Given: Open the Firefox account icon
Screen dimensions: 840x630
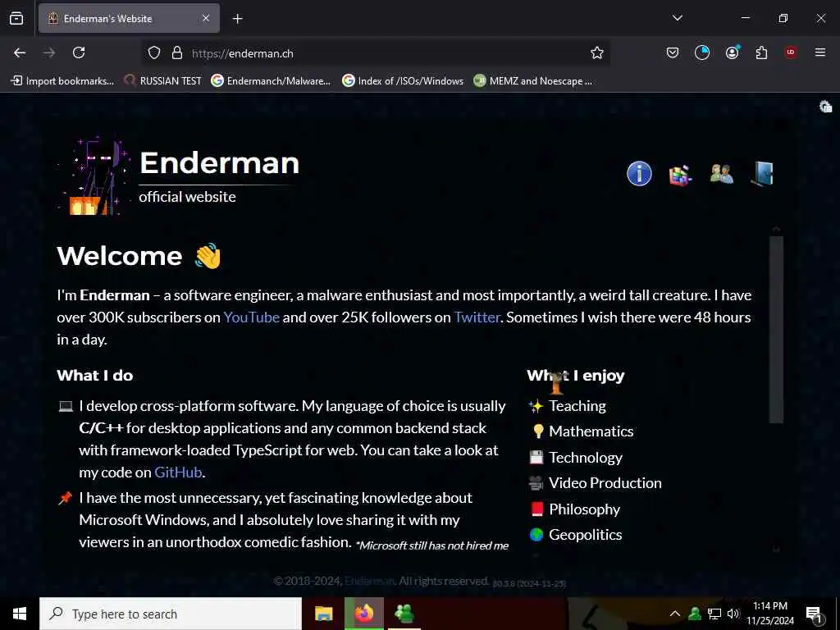Looking at the screenshot, I should pyautogui.click(x=732, y=52).
